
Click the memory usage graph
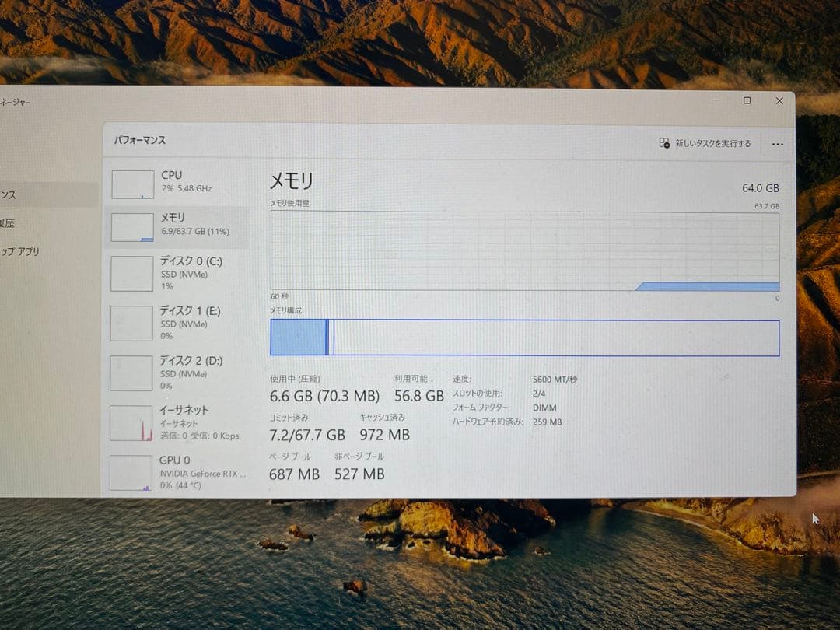[524, 249]
